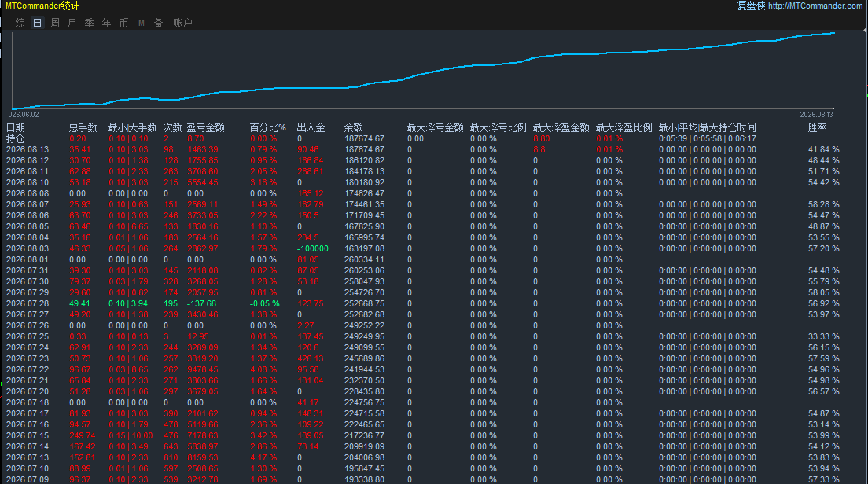Click the -100000 withdrawal value
868x484 pixels.
(313, 248)
